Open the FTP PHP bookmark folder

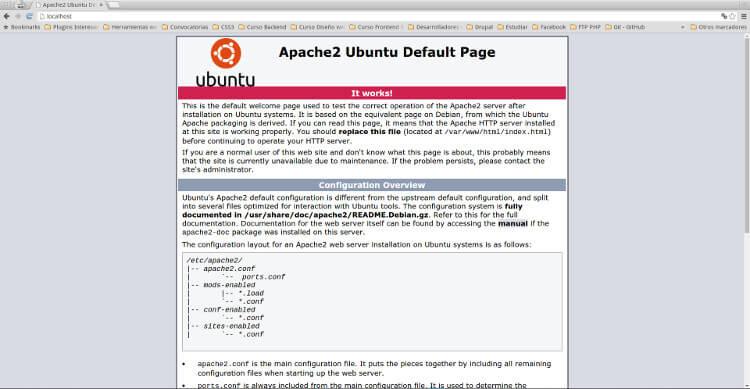coord(585,27)
